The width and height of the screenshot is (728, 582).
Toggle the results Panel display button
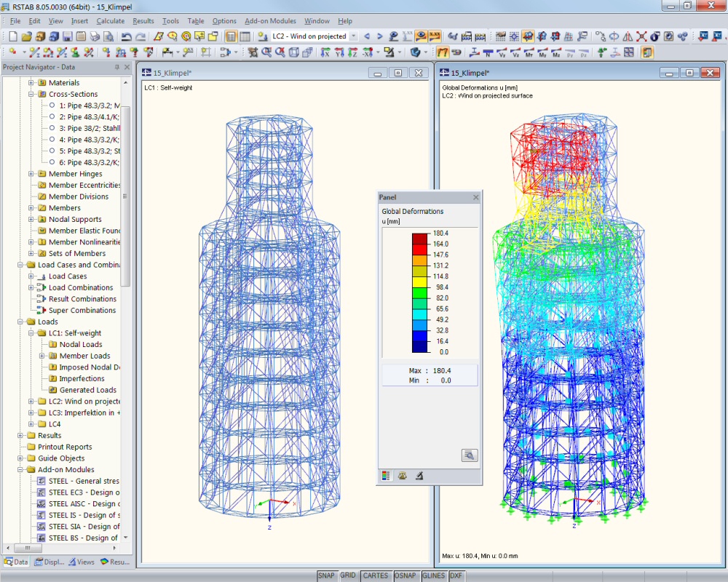tap(647, 52)
